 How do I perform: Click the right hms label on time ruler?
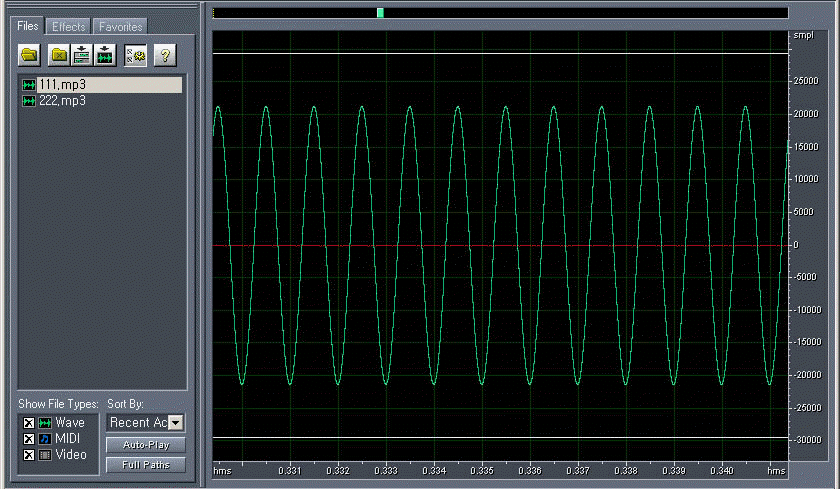click(x=776, y=471)
